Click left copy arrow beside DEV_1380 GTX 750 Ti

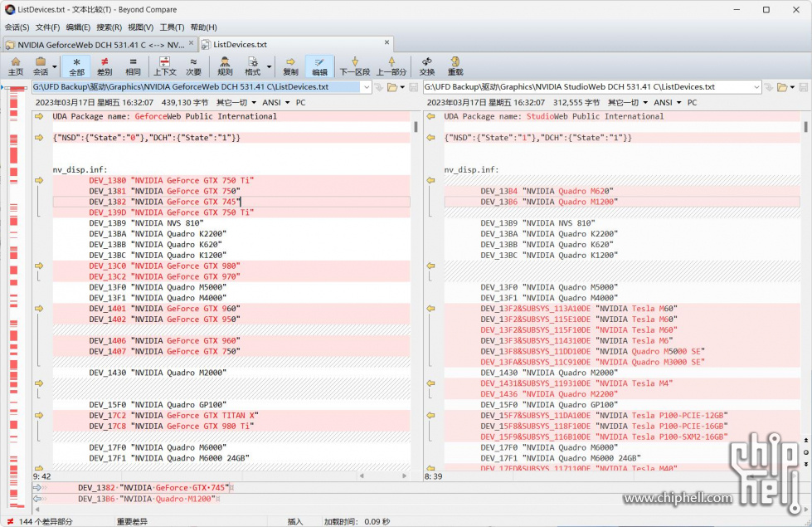(x=39, y=180)
